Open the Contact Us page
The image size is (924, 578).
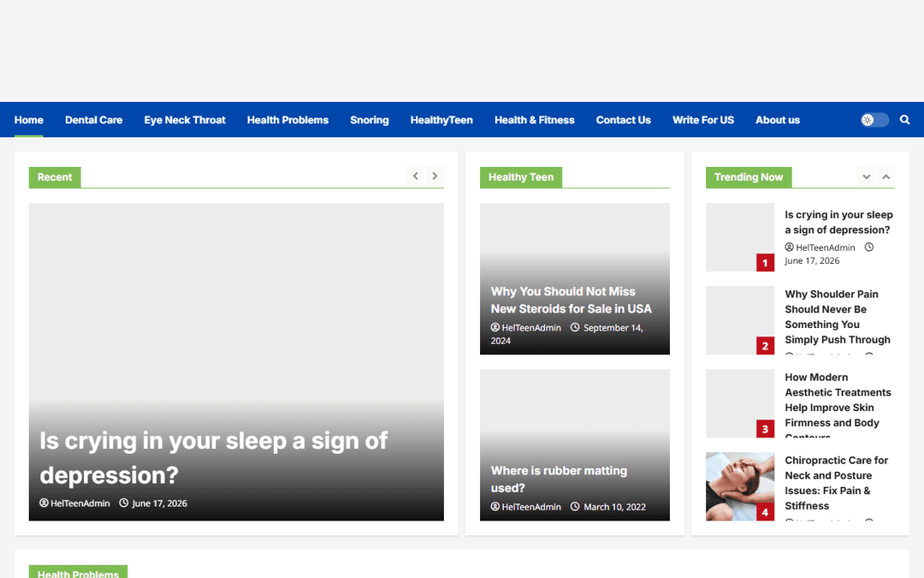[x=624, y=120]
